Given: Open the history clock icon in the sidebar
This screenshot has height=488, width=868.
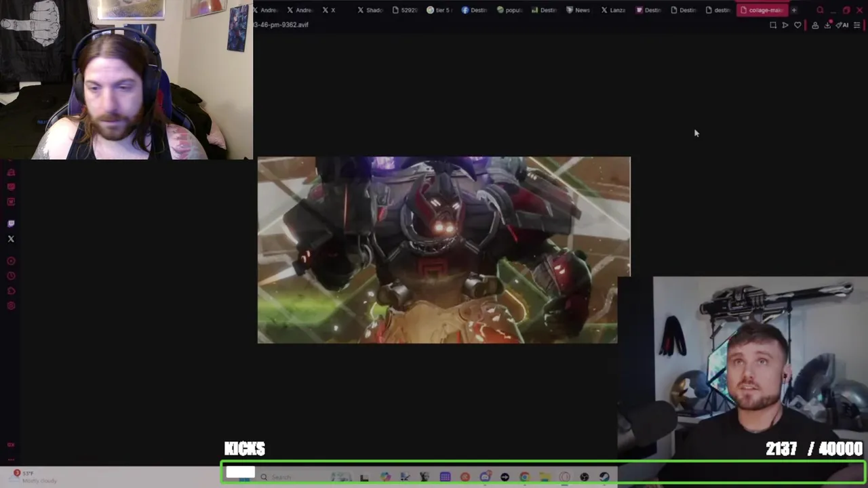Looking at the screenshot, I should coord(11,276).
